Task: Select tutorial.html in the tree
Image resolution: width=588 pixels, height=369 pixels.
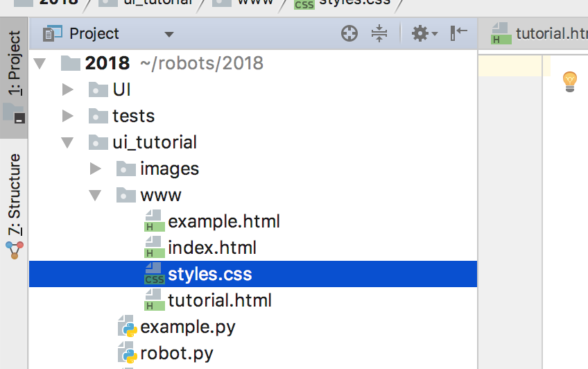Action: (220, 300)
